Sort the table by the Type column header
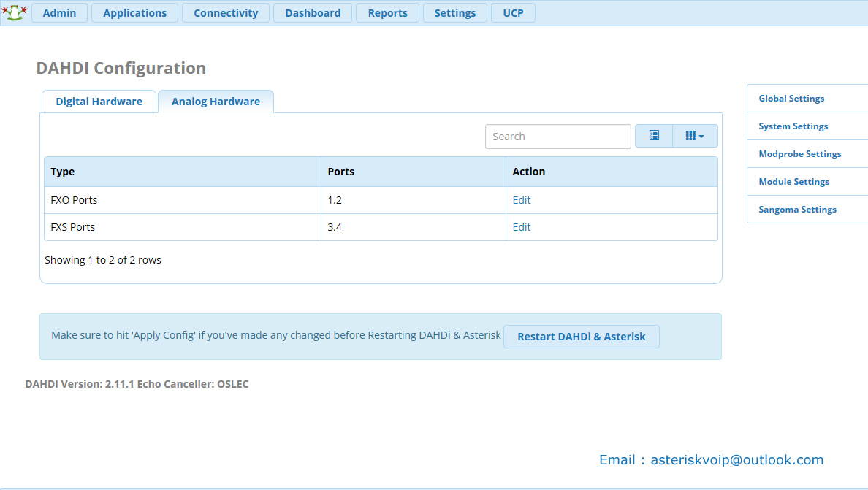Screen dimensions: 868x490 point(63,172)
